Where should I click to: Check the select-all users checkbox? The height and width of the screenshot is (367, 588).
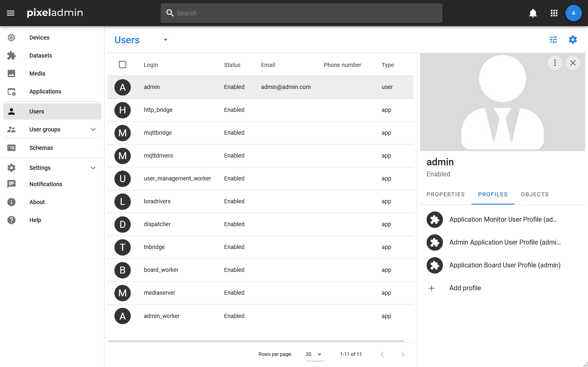123,65
